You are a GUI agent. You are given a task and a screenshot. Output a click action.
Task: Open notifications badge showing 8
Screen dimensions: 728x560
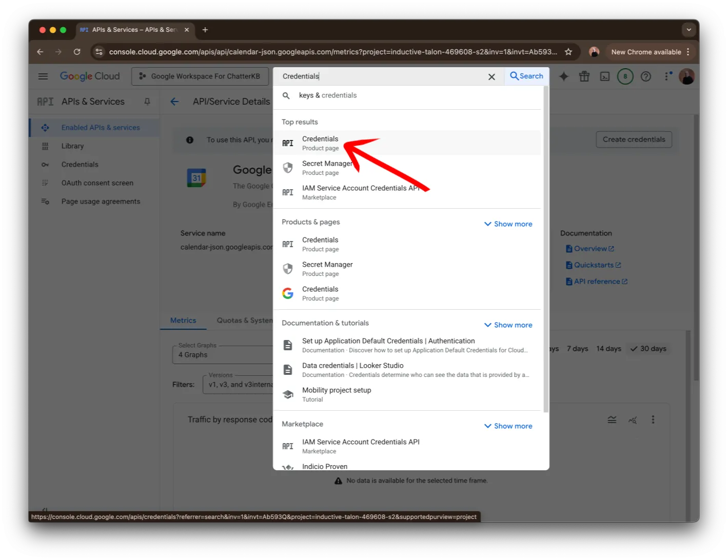[625, 76]
